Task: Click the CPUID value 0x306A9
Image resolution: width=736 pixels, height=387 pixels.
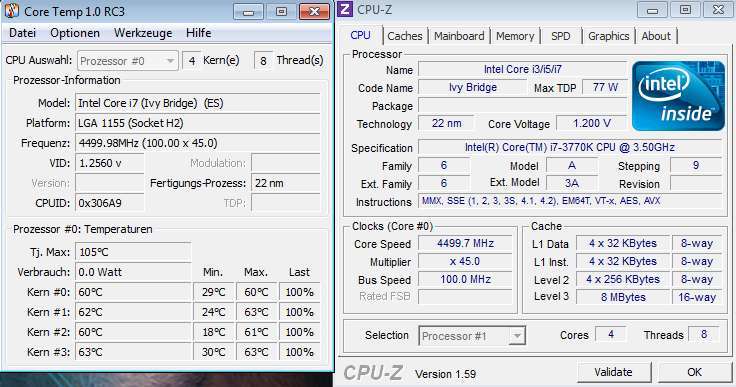Action: tap(109, 203)
